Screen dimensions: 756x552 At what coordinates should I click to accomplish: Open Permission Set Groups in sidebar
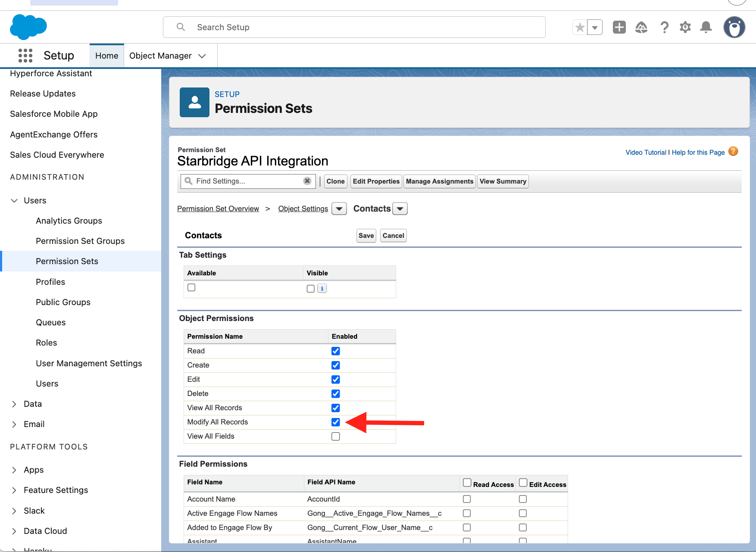click(80, 241)
